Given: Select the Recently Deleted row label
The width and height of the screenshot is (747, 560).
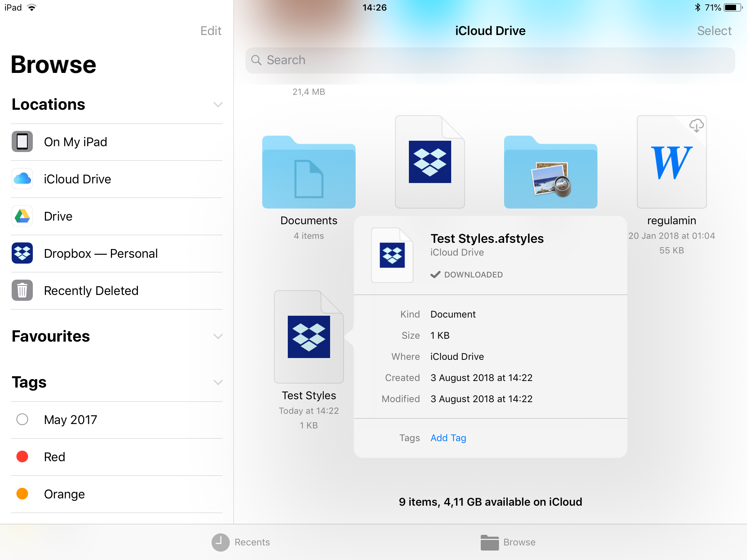Looking at the screenshot, I should [91, 291].
